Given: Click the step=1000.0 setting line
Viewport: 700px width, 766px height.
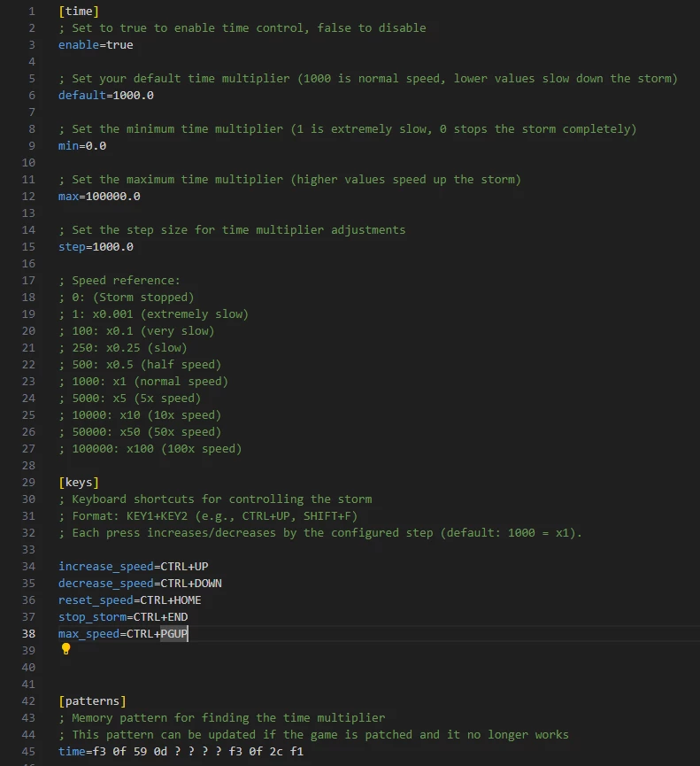Looking at the screenshot, I should (x=96, y=246).
